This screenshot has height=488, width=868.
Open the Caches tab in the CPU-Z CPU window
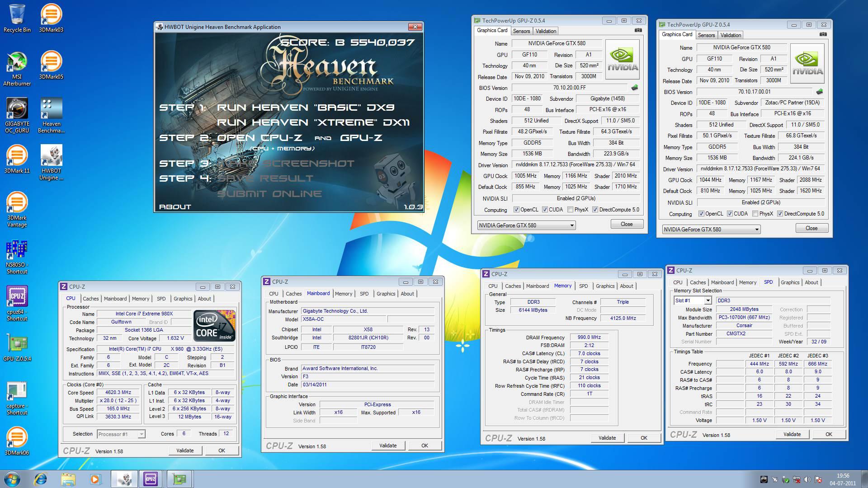coord(90,299)
